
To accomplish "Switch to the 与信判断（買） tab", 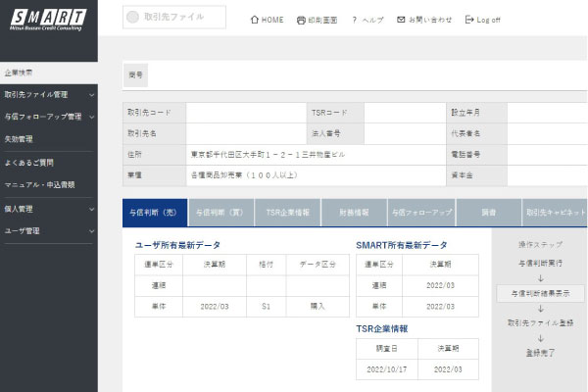I will click(x=221, y=212).
